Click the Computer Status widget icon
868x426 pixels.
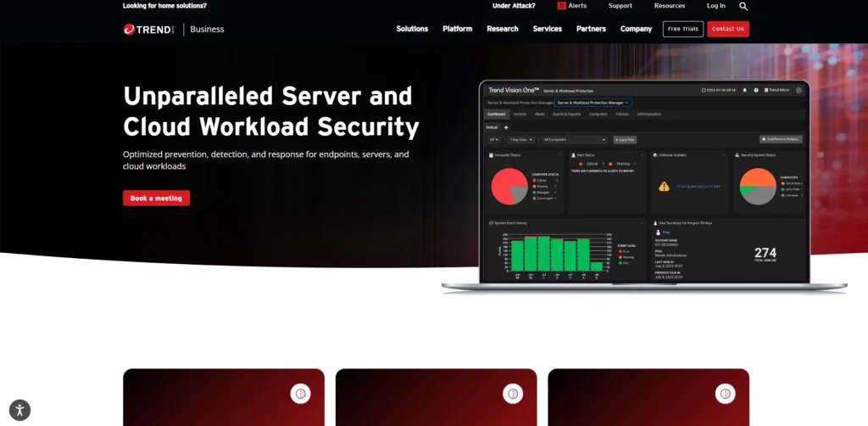click(x=491, y=155)
